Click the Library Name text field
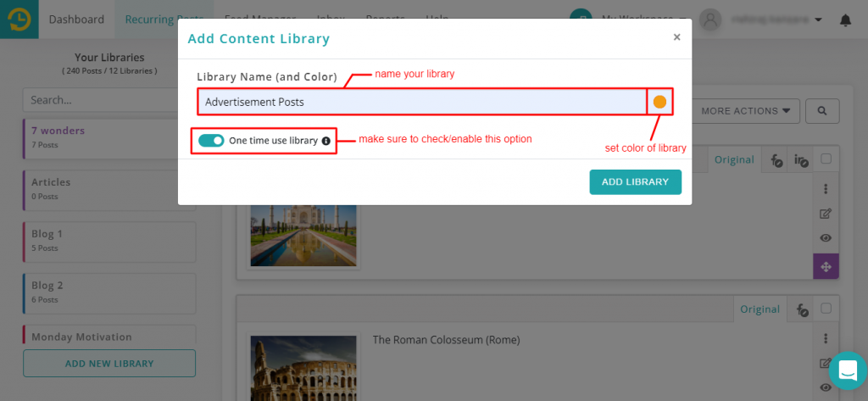868x401 pixels. pos(421,102)
